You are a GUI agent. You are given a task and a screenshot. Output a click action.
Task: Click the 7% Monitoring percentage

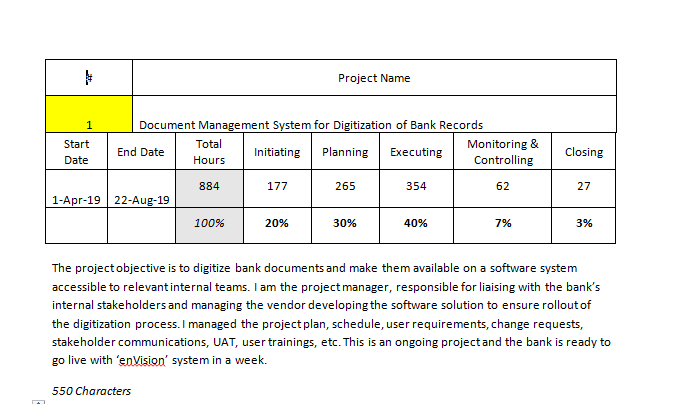pos(503,223)
